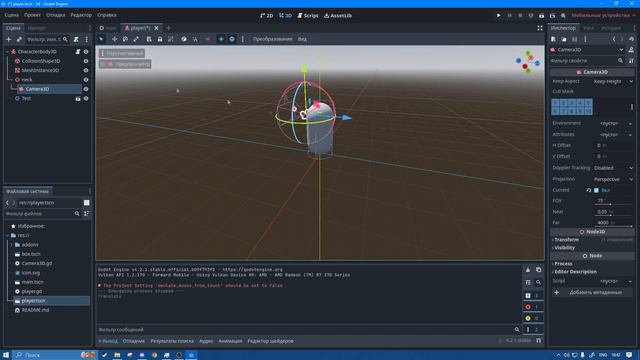Toggle the warning messages filter
Screen dimensions: 640x360
pos(532,318)
